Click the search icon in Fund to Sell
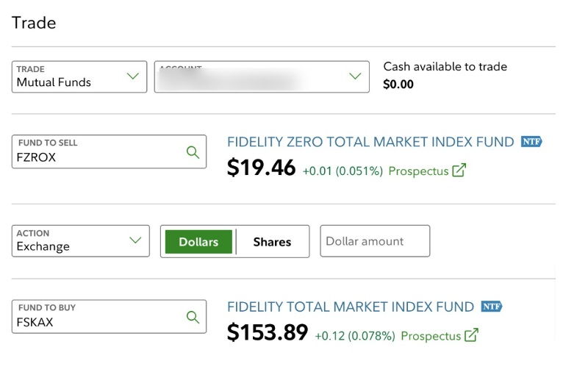588x372 pixels. pos(193,151)
